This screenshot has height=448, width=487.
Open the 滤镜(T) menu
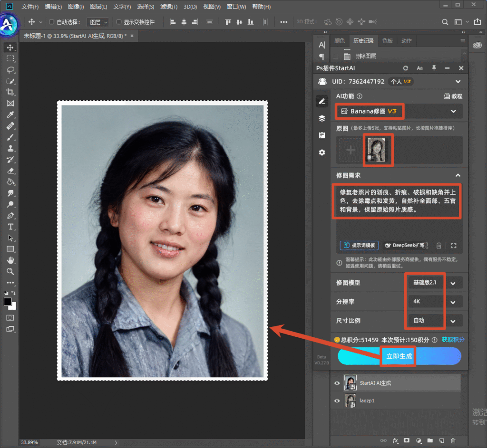click(x=169, y=7)
